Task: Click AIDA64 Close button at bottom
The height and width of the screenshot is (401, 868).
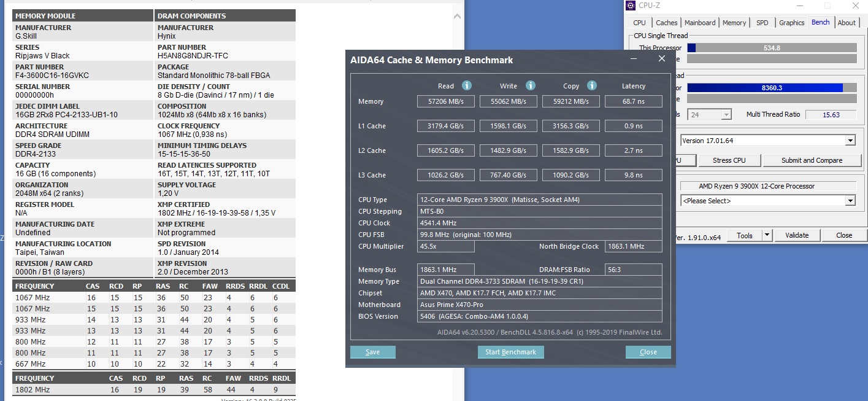Action: point(648,352)
